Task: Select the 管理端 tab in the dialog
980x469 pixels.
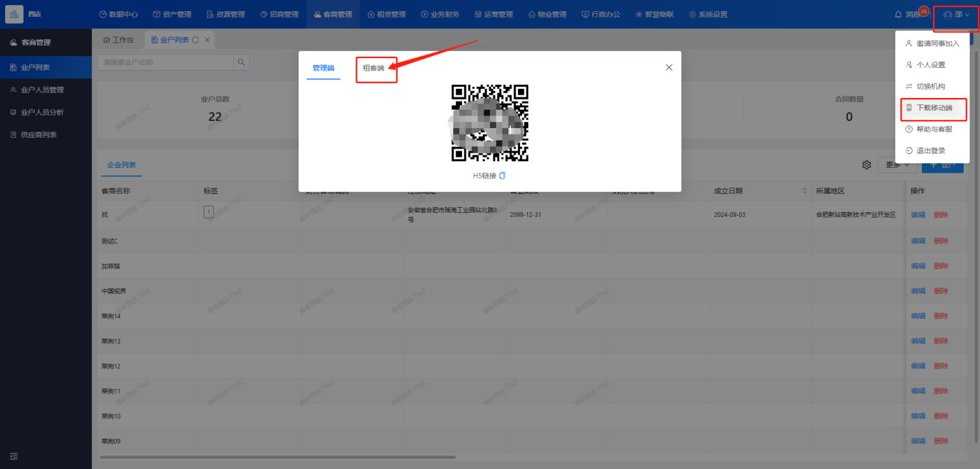Action: pyautogui.click(x=323, y=68)
